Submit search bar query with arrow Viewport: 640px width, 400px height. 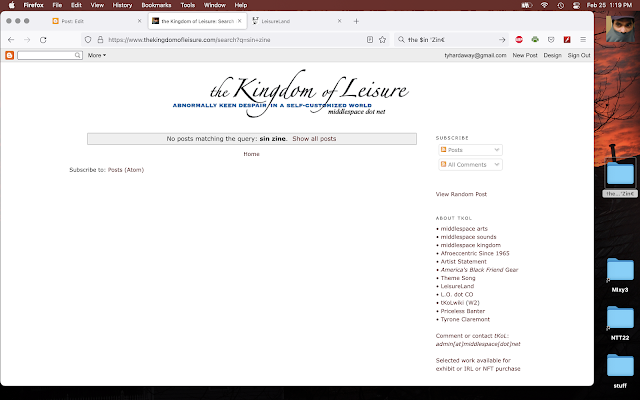(x=502, y=40)
